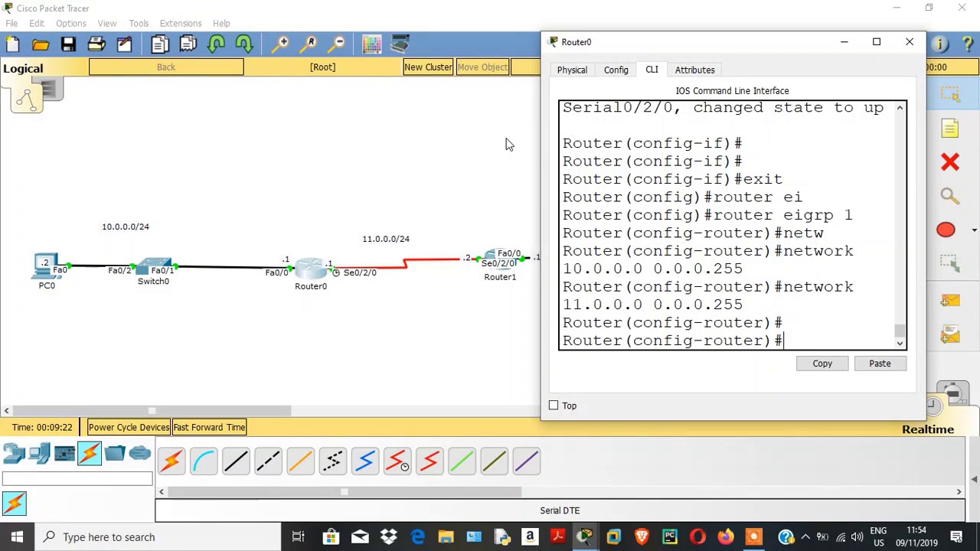The height and width of the screenshot is (551, 980).
Task: Switch to the Attributes tab
Action: tap(694, 70)
